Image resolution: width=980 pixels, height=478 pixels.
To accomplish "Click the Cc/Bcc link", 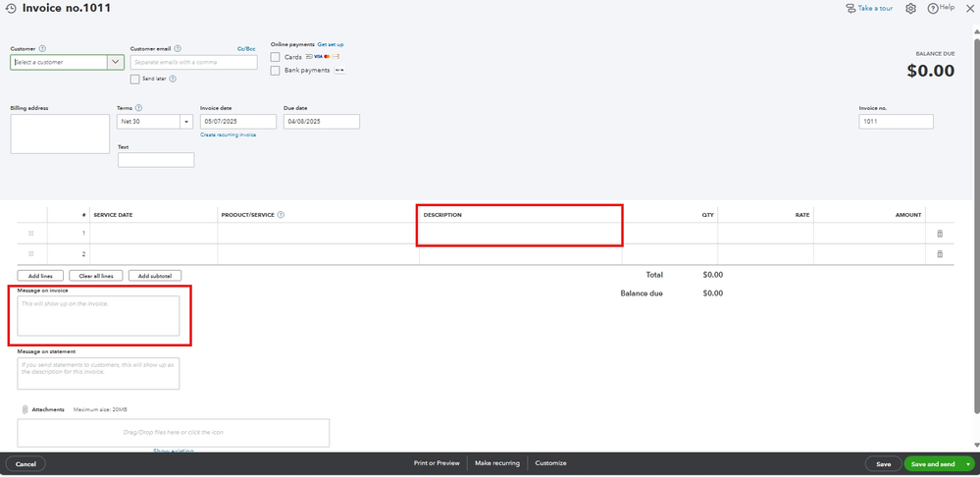I will [246, 48].
